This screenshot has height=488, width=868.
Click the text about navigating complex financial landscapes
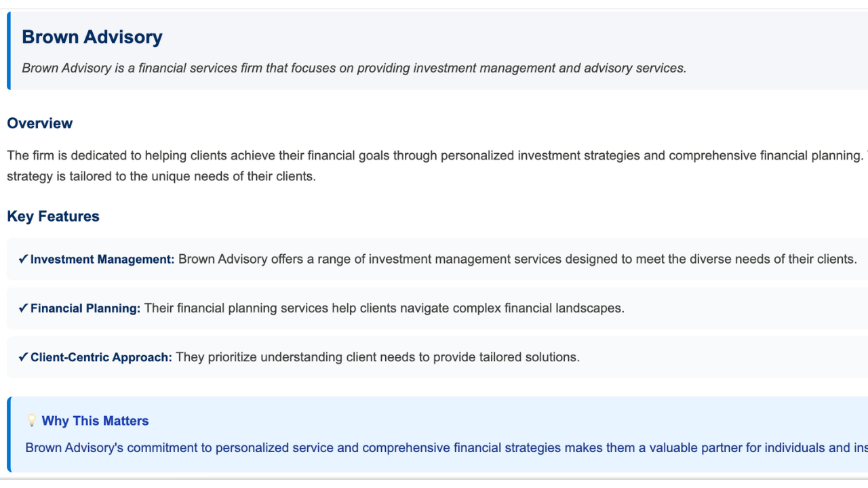[384, 308]
